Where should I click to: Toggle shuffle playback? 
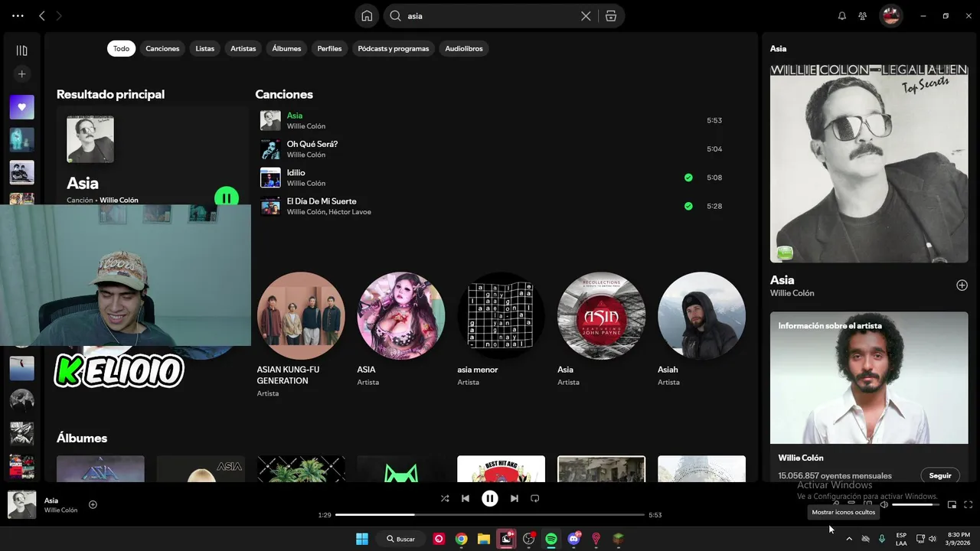[x=445, y=498]
